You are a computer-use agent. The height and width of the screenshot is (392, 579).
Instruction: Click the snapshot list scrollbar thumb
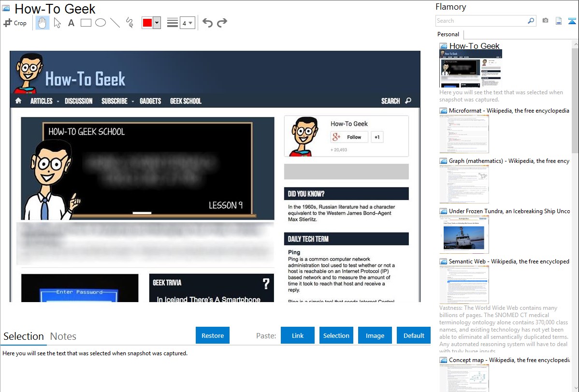(575, 100)
